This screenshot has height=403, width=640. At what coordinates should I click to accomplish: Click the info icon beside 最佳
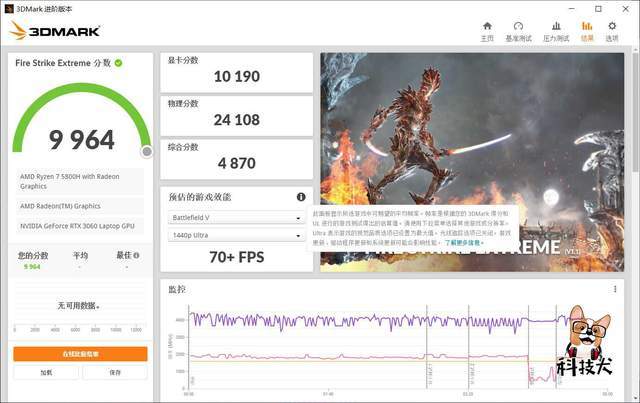(x=136, y=255)
